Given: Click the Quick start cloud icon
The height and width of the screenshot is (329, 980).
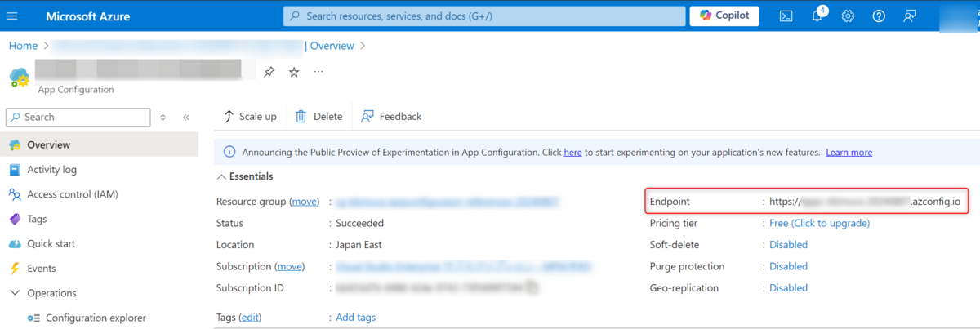Looking at the screenshot, I should pos(15,243).
